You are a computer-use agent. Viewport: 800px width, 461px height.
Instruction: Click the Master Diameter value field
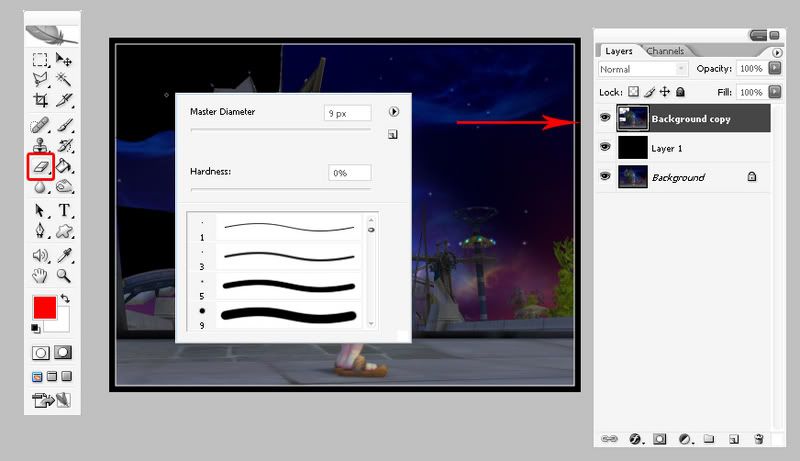[347, 113]
